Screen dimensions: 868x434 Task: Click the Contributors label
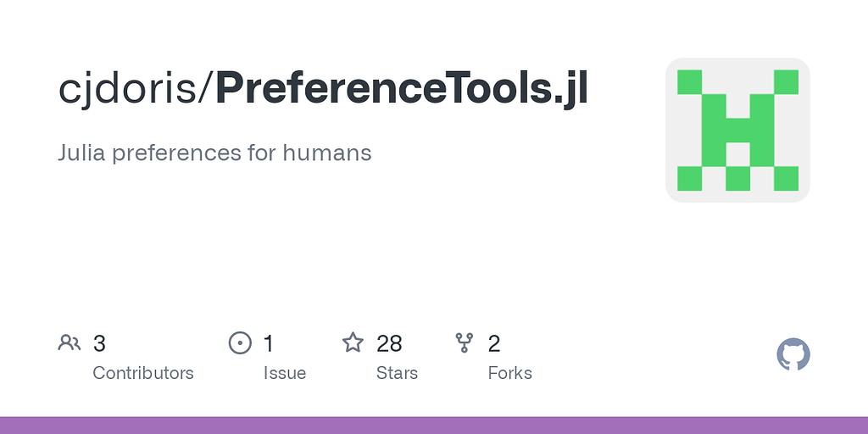click(142, 373)
